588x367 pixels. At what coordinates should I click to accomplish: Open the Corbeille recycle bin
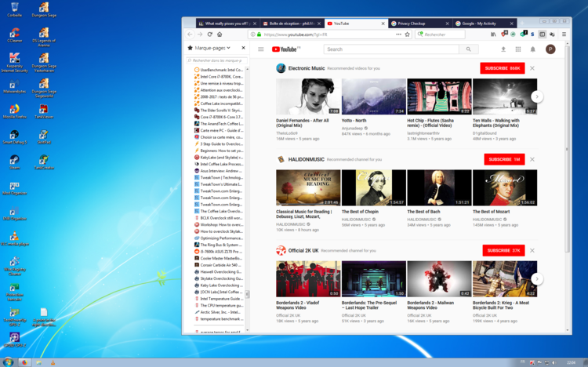(x=15, y=9)
